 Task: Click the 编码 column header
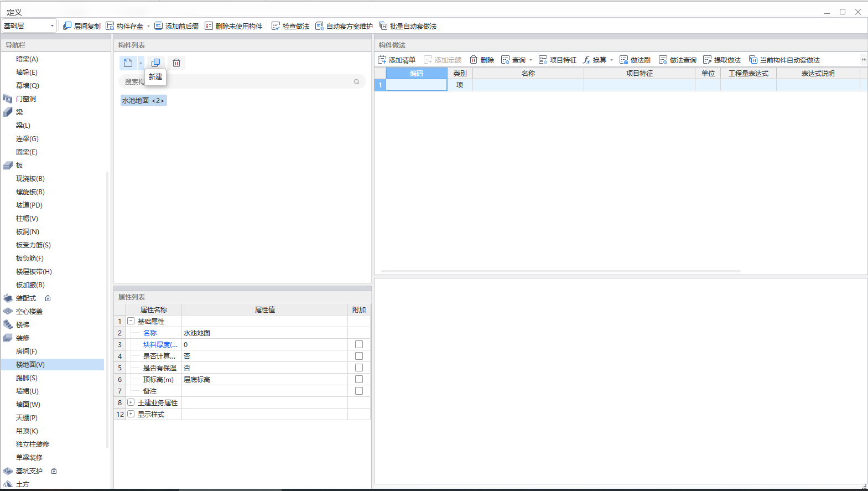417,73
